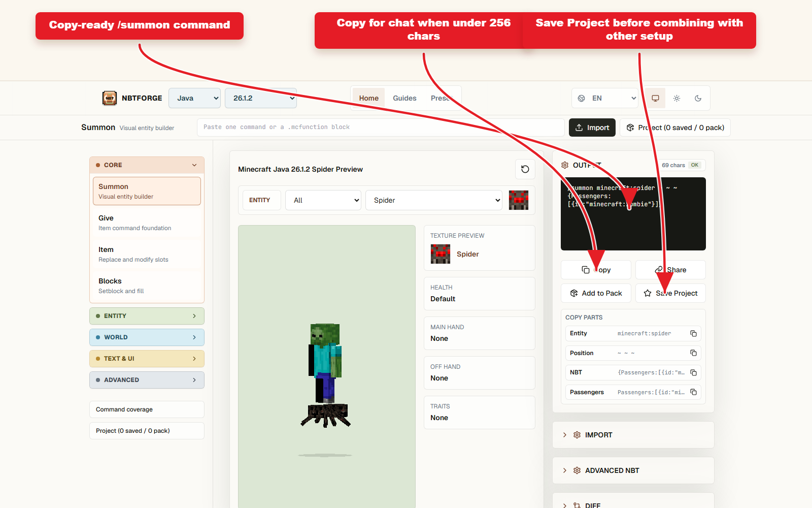Copy the Passengers part value

693,392
